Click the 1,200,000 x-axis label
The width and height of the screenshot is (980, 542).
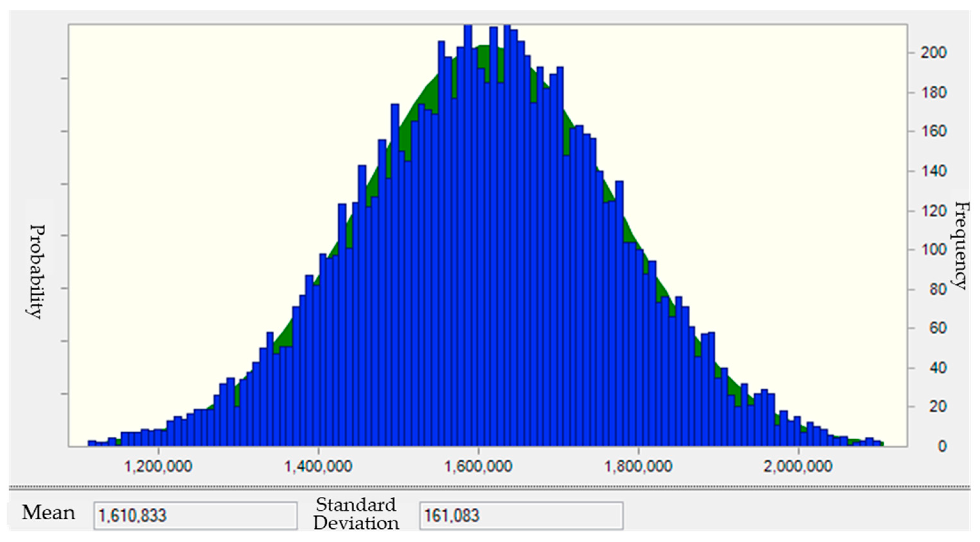(x=158, y=466)
